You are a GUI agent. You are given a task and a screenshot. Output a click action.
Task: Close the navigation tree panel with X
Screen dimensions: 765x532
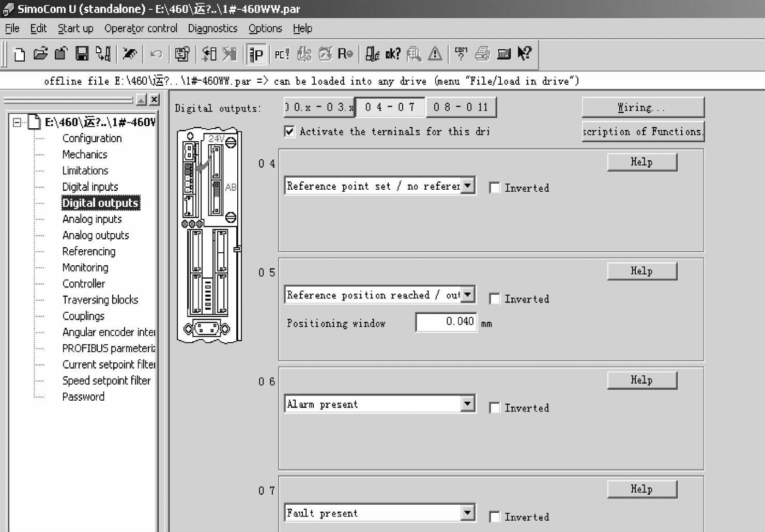tap(154, 100)
